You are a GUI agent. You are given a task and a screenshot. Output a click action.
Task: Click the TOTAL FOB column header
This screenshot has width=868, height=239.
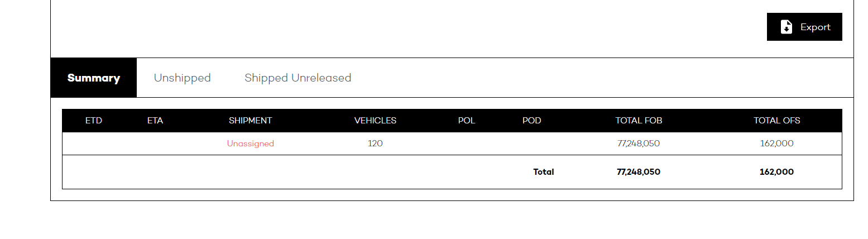(639, 121)
